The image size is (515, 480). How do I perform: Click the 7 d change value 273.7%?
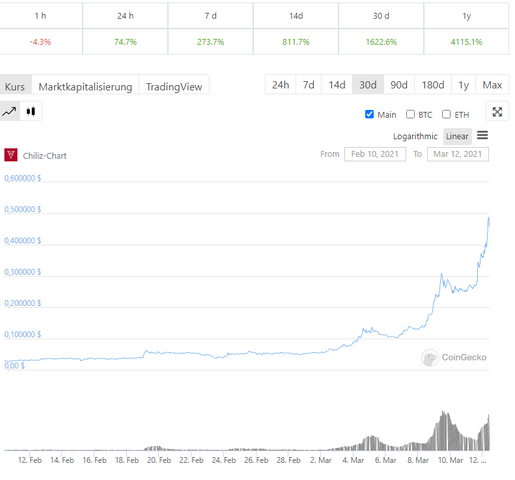211,42
